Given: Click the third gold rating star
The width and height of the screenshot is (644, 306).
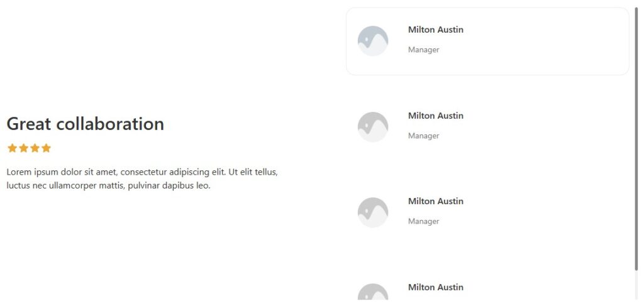Looking at the screenshot, I should point(35,148).
